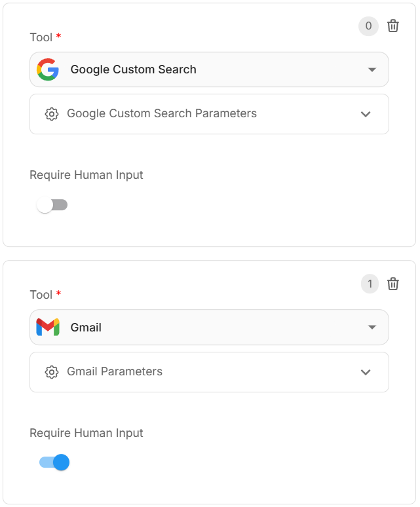Click the Google Custom Search tool name text
420x507 pixels.
133,69
